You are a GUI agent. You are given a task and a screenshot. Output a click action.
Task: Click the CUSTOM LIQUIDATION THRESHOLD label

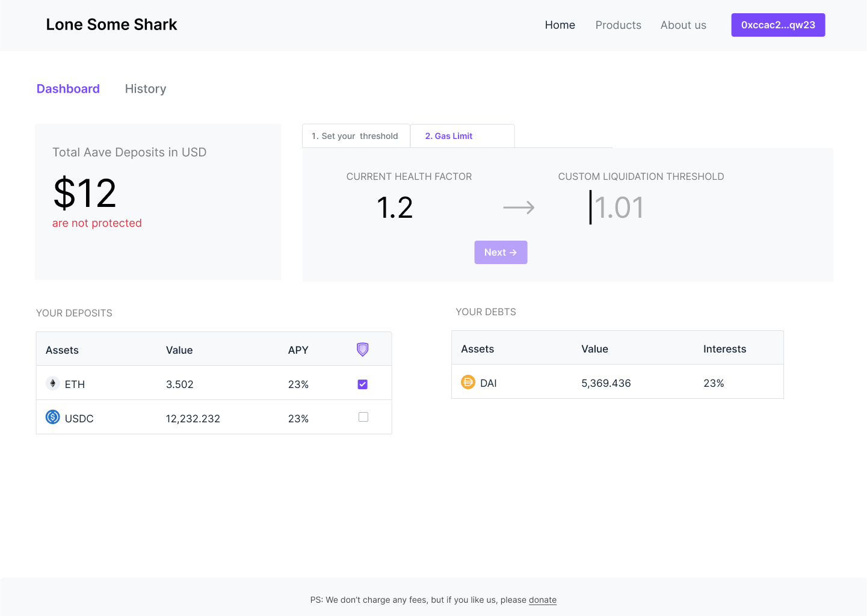click(641, 177)
